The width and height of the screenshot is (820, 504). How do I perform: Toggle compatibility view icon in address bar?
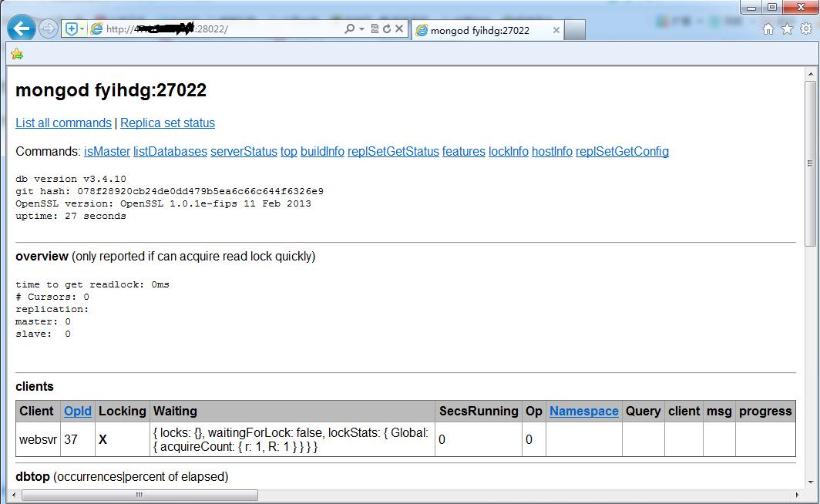click(375, 29)
